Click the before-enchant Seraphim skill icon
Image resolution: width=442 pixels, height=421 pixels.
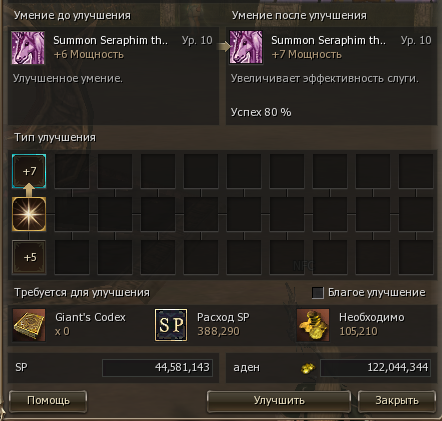pos(28,47)
